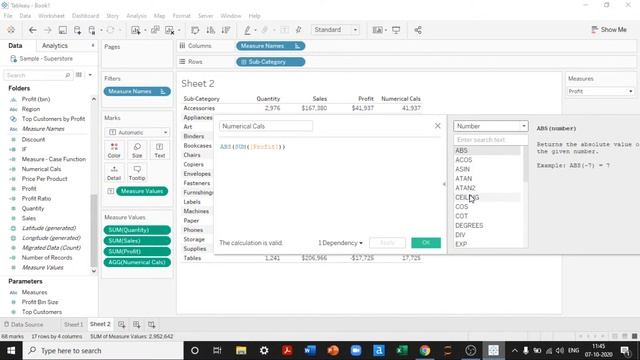
Task: Click the Clear Sheet toolbar icon
Action: 169,30
